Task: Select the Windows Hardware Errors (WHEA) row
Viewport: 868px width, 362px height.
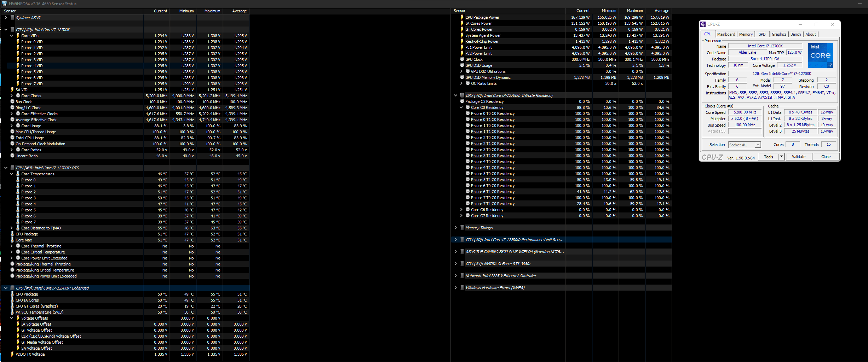Action: tap(562, 288)
